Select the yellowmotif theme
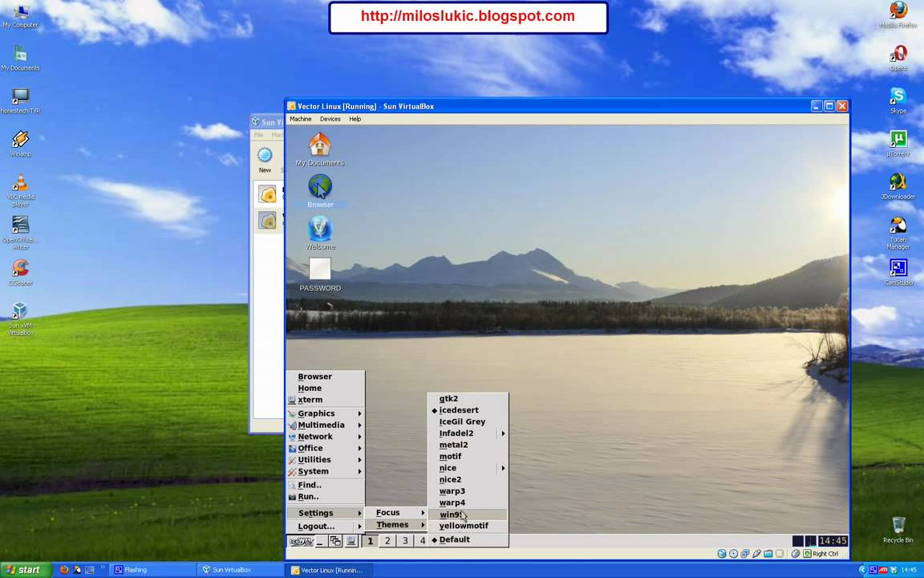This screenshot has height=578, width=924. (x=463, y=525)
